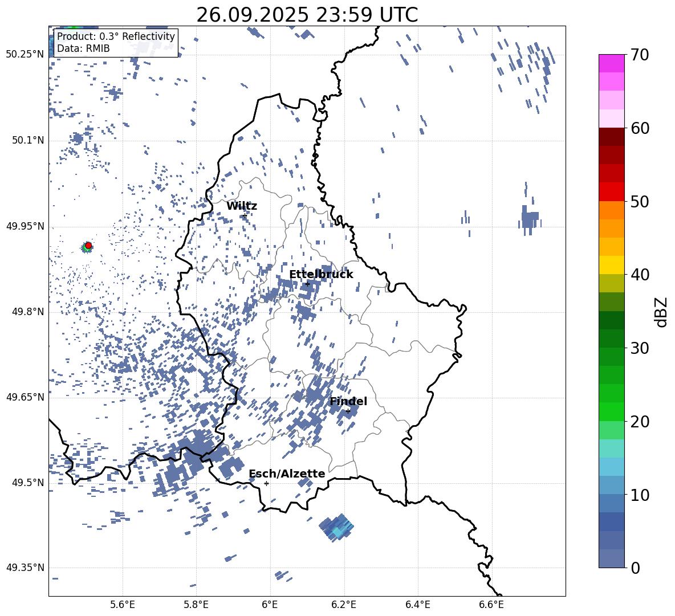Click the colorbar tick value 40
Screen dimensions: 675x616
(x=640, y=275)
